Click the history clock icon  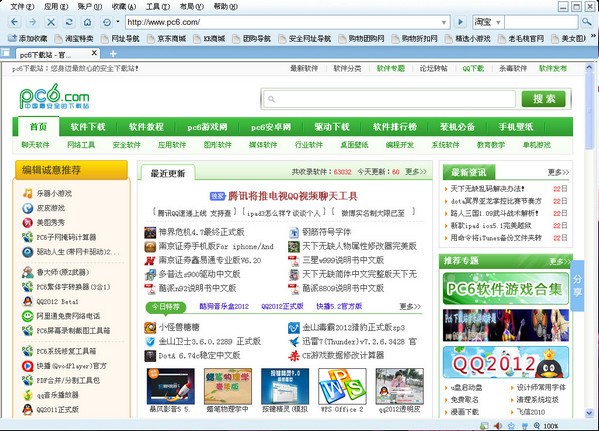(x=107, y=22)
